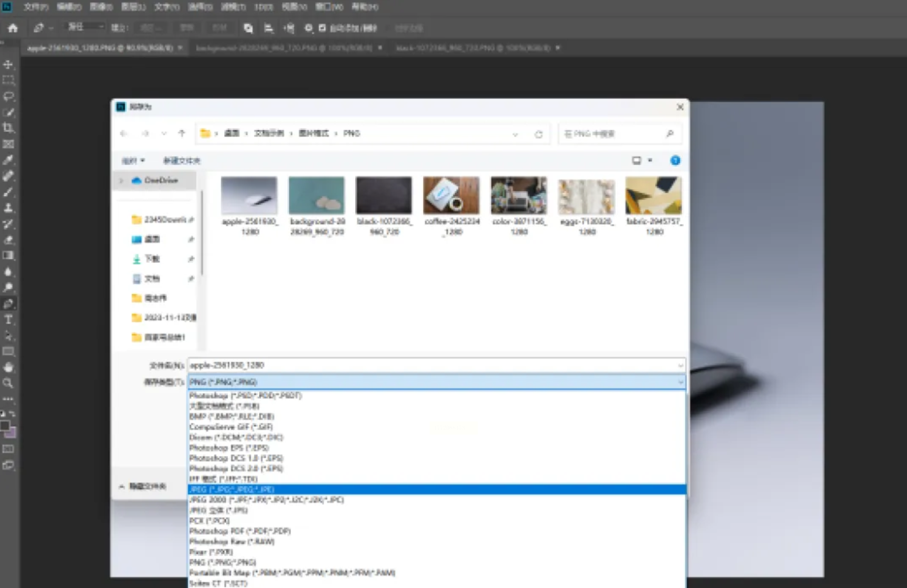Click the refresh icon beside address bar
The image size is (907, 588).
[539, 134]
